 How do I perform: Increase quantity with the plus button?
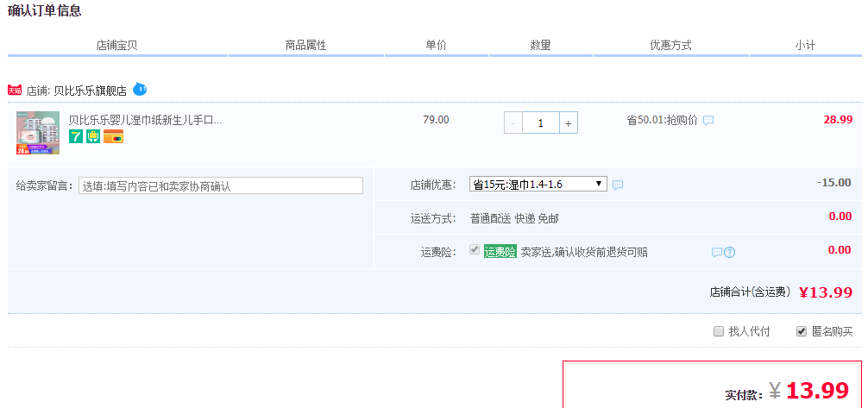tap(568, 123)
